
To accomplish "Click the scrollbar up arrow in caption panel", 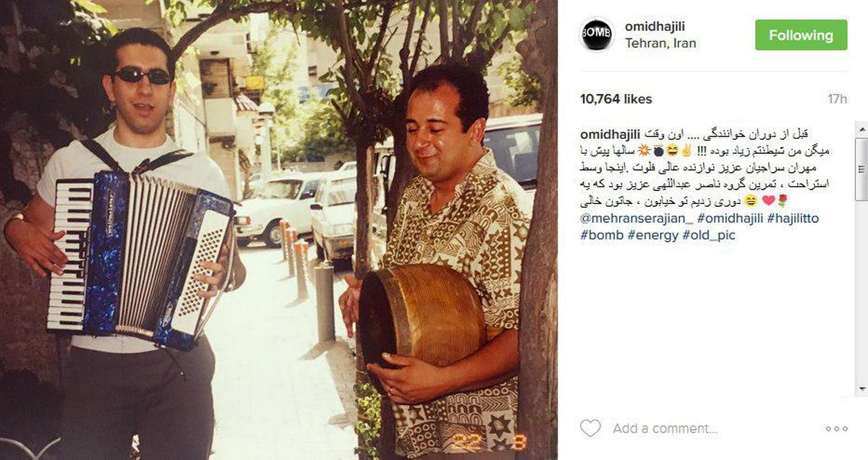I will (x=860, y=129).
